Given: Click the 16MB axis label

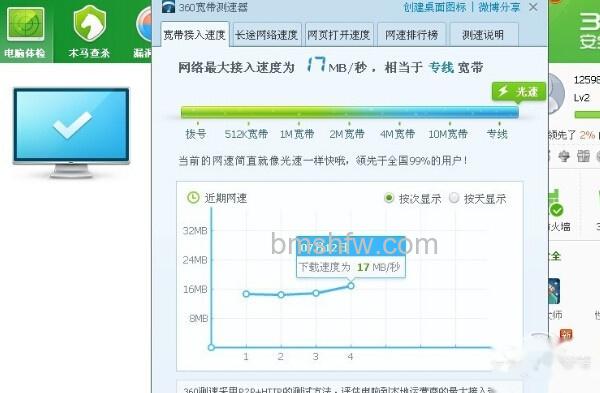Looking at the screenshot, I should tap(195, 289).
